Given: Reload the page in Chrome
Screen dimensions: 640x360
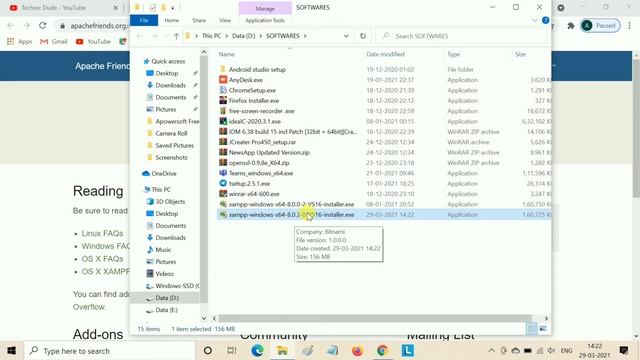Looking at the screenshot, I should point(42,25).
